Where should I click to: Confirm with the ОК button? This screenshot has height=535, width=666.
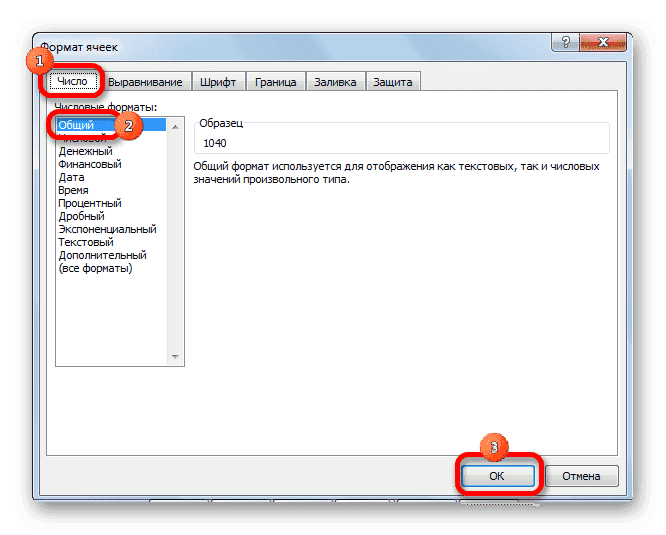(x=498, y=476)
